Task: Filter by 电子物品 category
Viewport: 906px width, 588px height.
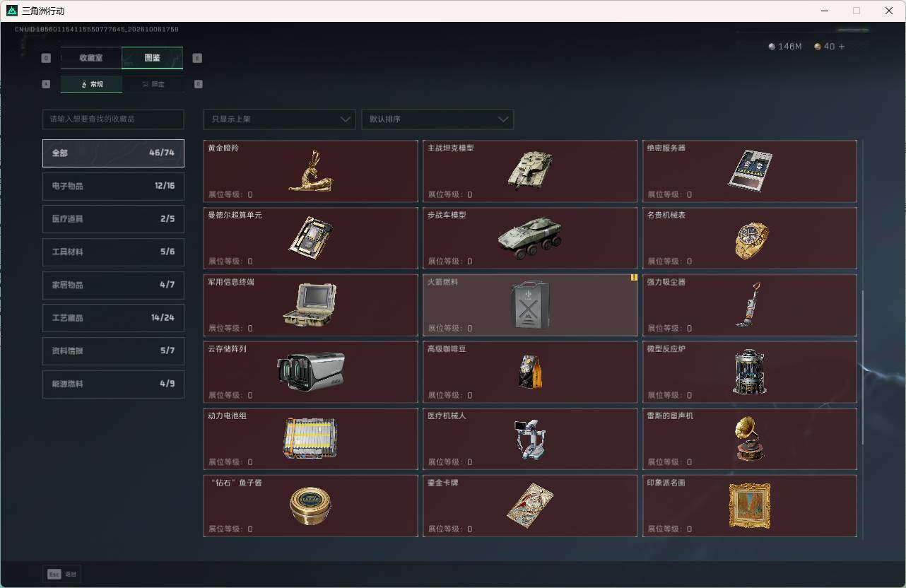Action: [x=113, y=186]
